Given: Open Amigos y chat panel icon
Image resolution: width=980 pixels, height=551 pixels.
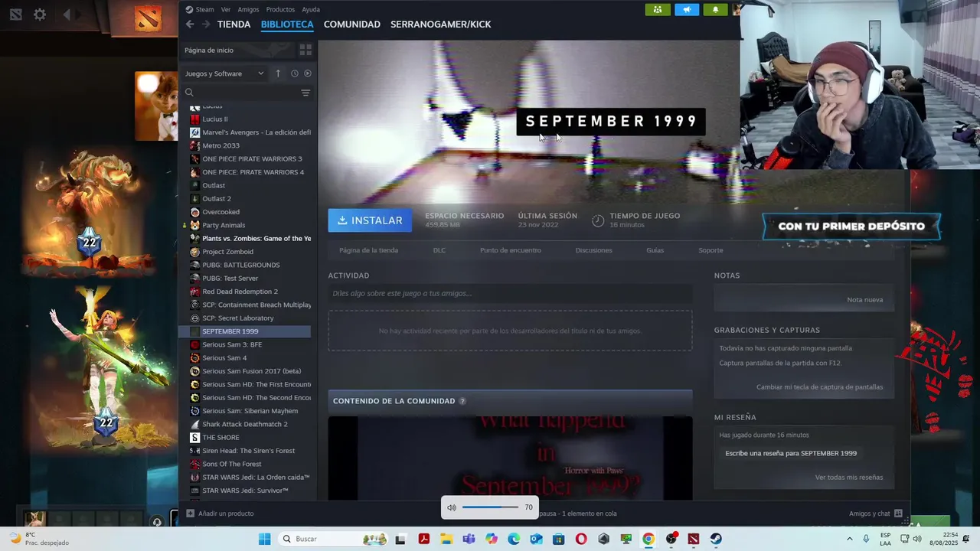Looking at the screenshot, I should 898,514.
